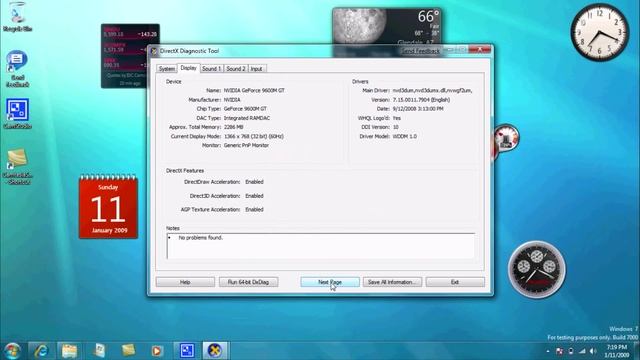This screenshot has height=360, width=640.
Task: Click the Help button
Action: click(185, 282)
